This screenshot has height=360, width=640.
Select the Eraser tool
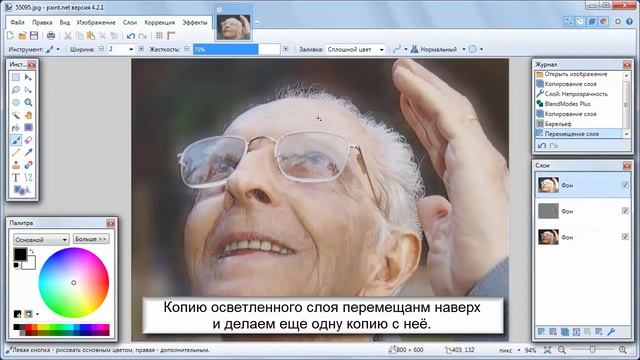point(28,140)
